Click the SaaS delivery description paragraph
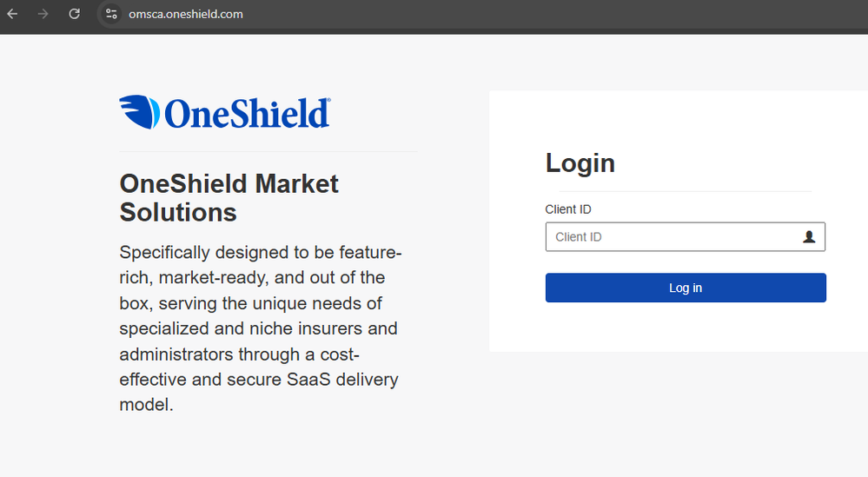This screenshot has height=477, width=868. (260, 328)
